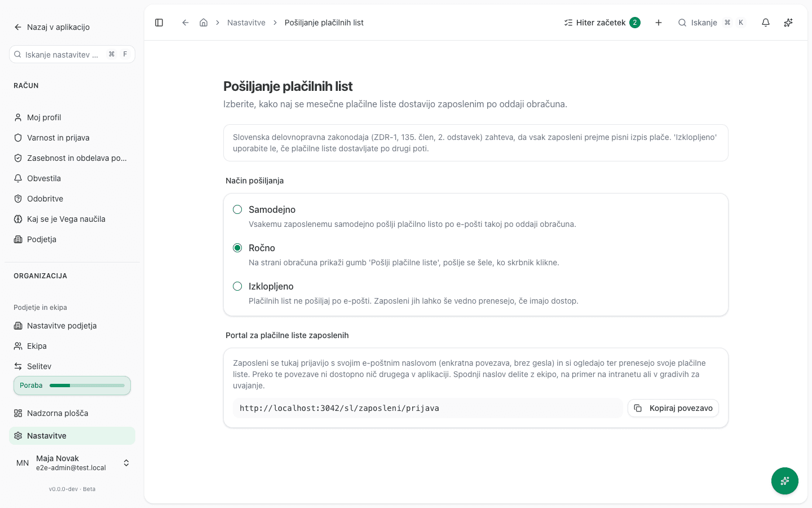Click the v0.0.0-dev Beta version label
This screenshot has height=508, width=812.
point(72,489)
